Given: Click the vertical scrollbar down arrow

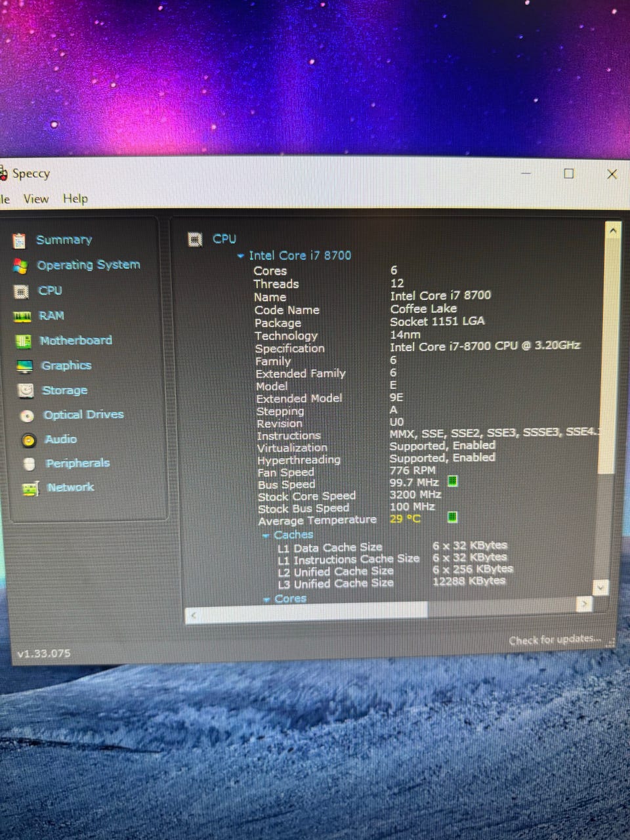Looking at the screenshot, I should (x=600, y=587).
